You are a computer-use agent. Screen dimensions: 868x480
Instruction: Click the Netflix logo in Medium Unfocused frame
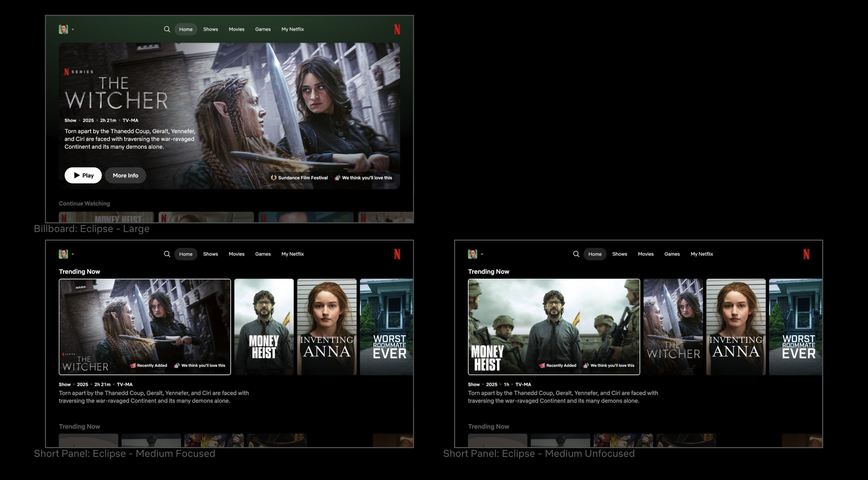tap(806, 254)
